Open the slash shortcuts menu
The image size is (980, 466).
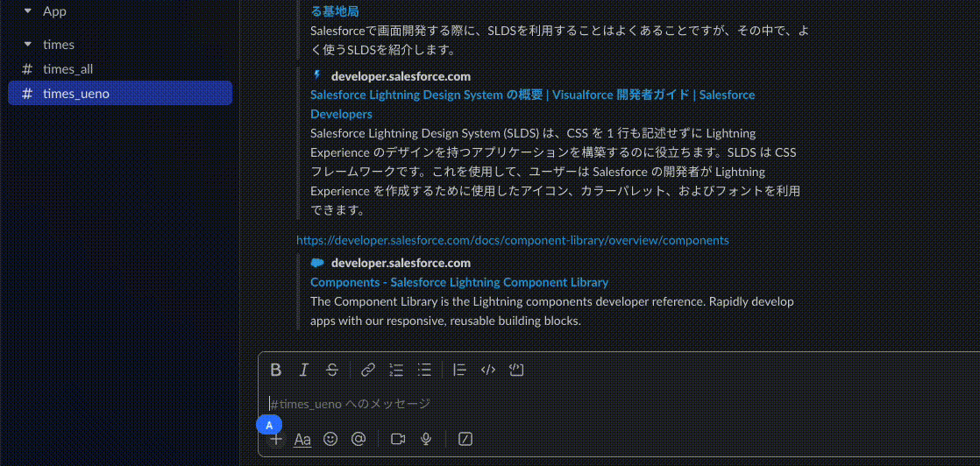click(465, 439)
